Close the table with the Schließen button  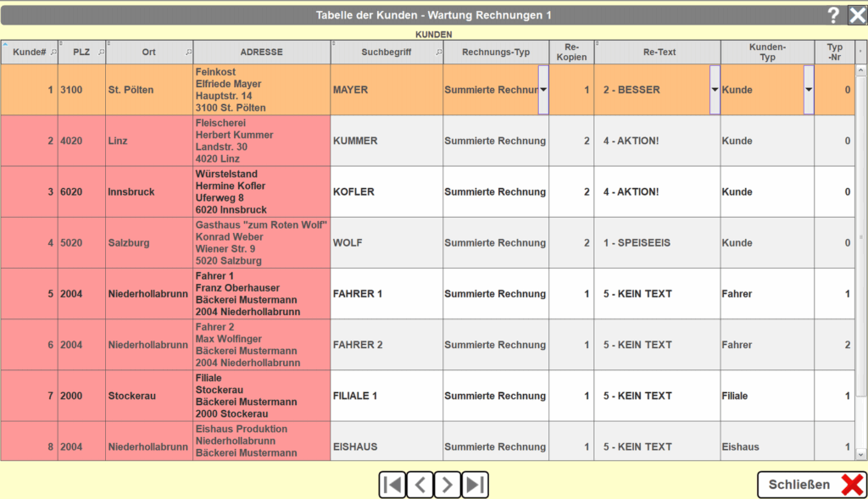click(x=811, y=485)
